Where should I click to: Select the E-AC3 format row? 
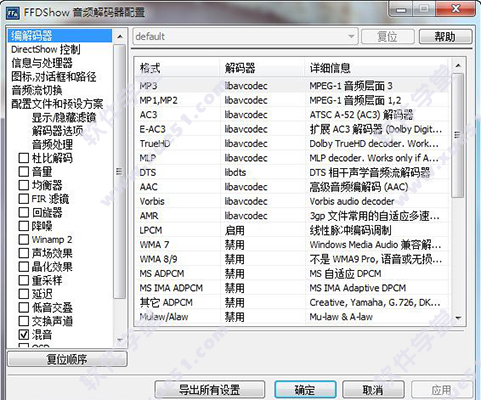coord(292,129)
